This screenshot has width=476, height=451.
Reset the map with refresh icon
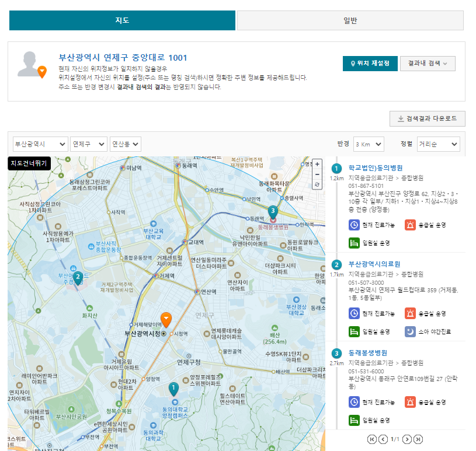click(317, 184)
